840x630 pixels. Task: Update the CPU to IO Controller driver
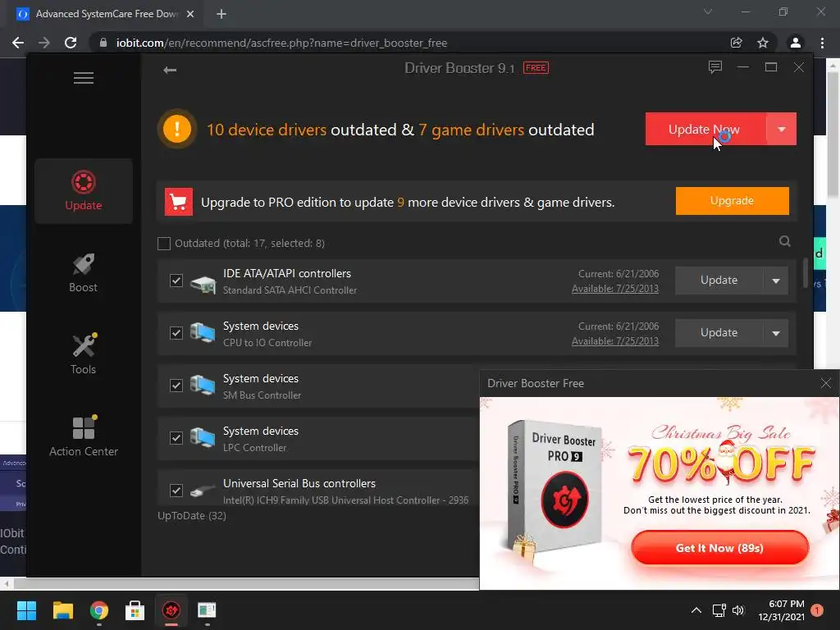[719, 333]
